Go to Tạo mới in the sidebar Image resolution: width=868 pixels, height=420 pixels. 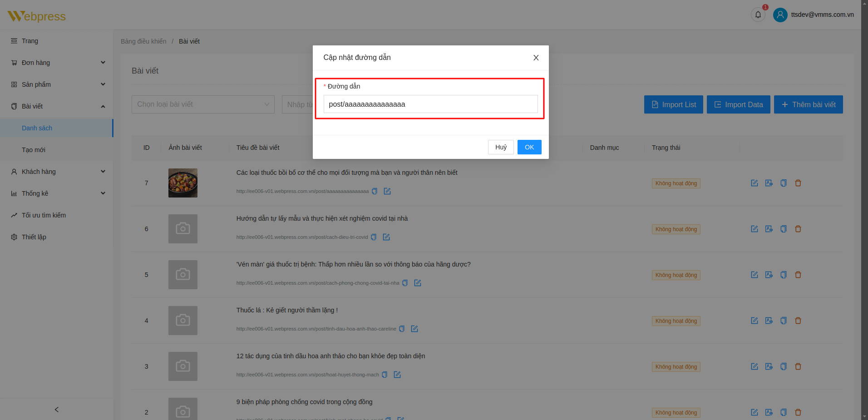pos(34,150)
